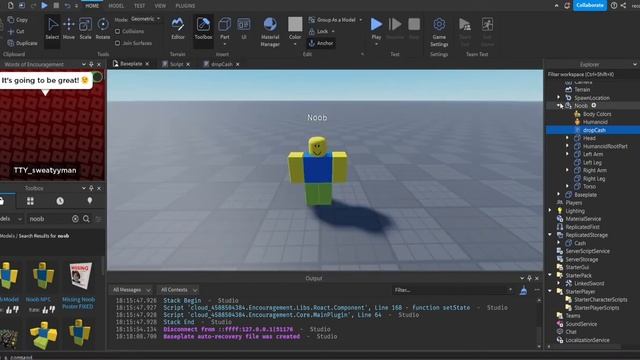Click the Play test button

point(376,24)
